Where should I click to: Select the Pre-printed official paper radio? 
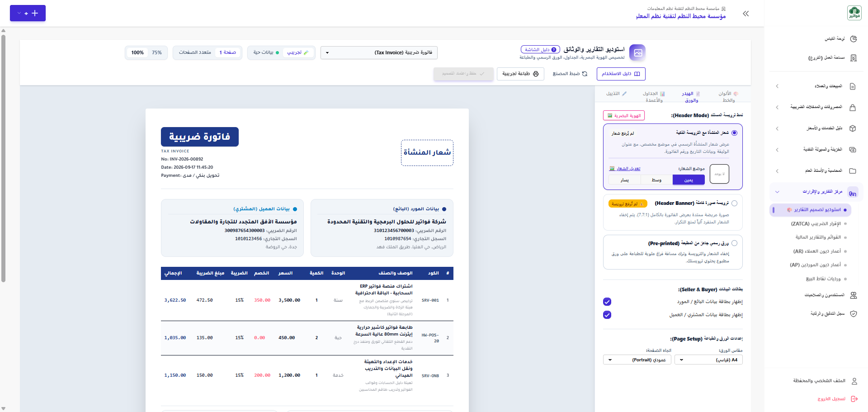[734, 243]
